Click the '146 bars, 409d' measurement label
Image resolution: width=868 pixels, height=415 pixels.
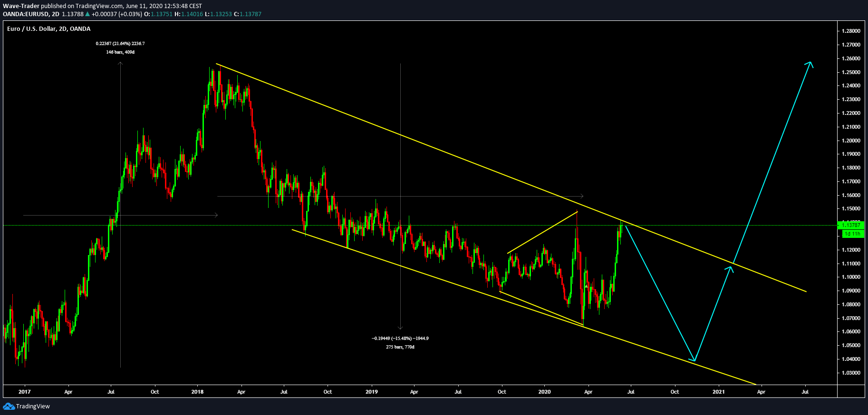120,52
